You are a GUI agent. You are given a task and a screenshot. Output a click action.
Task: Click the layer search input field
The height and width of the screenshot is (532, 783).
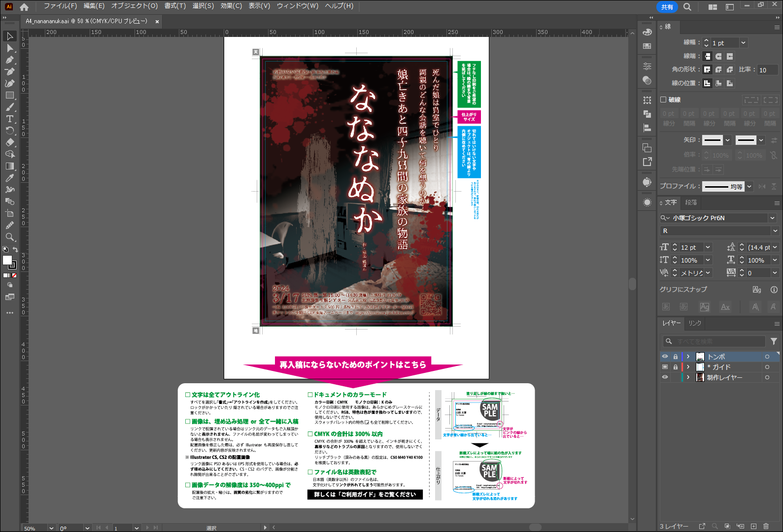pyautogui.click(x=714, y=341)
